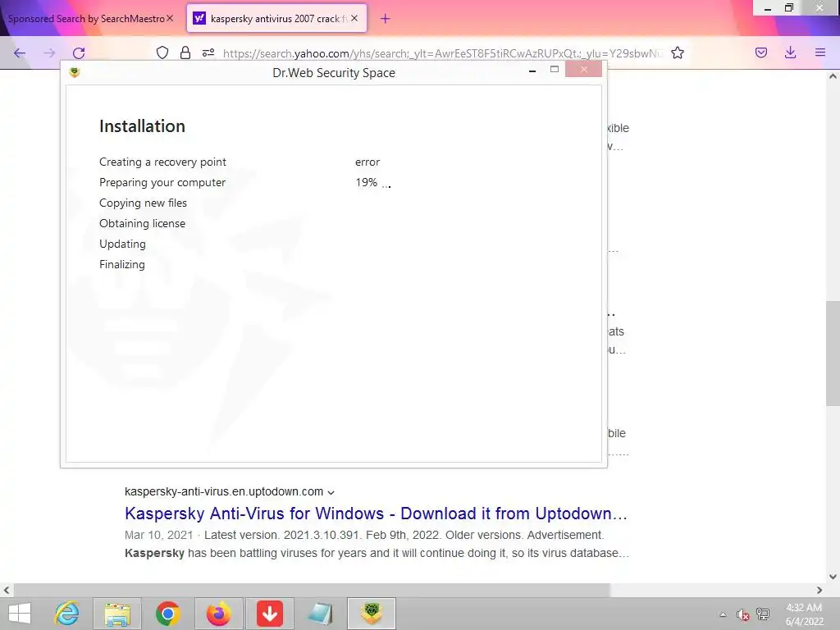Select the kaspersky antivirus 2007 crack tab
840x630 pixels.
tap(276, 18)
